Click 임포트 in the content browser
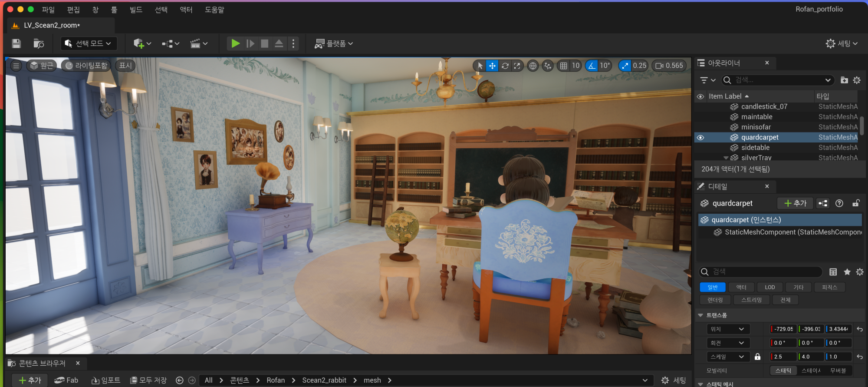 (106, 380)
